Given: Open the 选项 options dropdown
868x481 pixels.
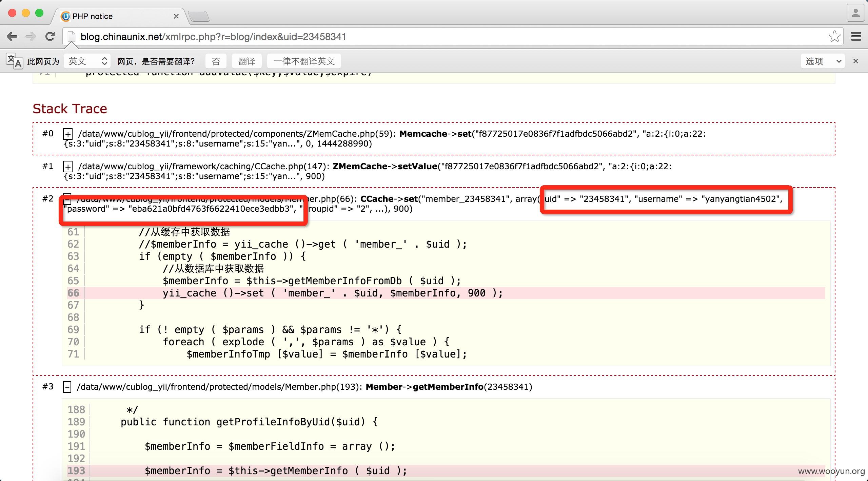Looking at the screenshot, I should 823,61.
